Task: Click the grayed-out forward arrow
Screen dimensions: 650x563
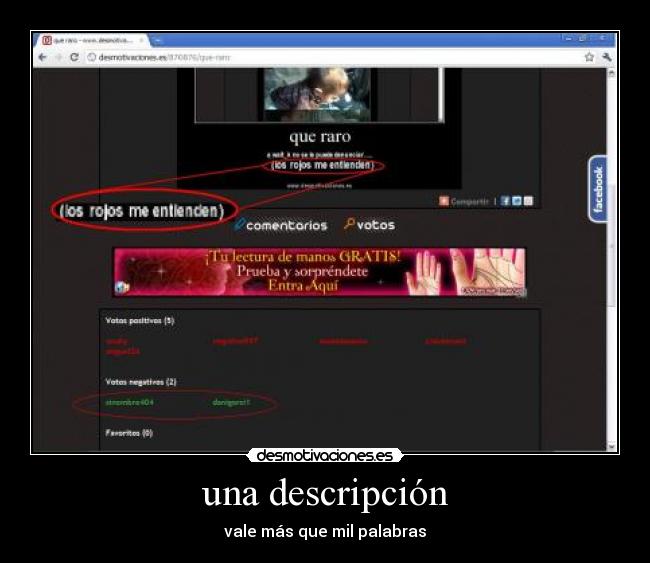Action: tap(58, 57)
